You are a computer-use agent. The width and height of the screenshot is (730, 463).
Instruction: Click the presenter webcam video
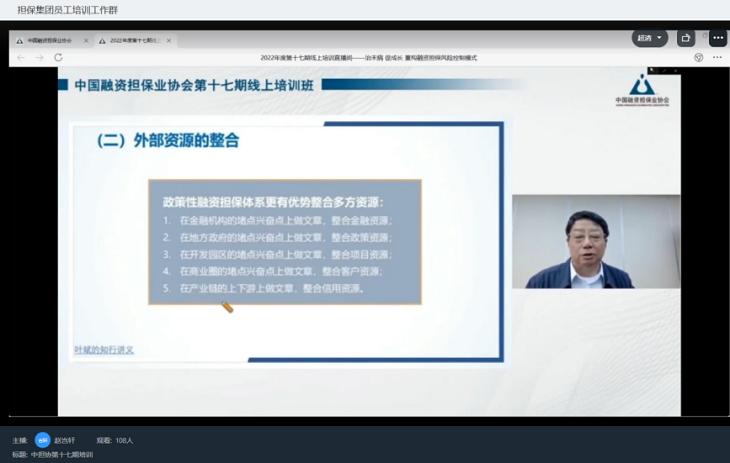coord(596,241)
